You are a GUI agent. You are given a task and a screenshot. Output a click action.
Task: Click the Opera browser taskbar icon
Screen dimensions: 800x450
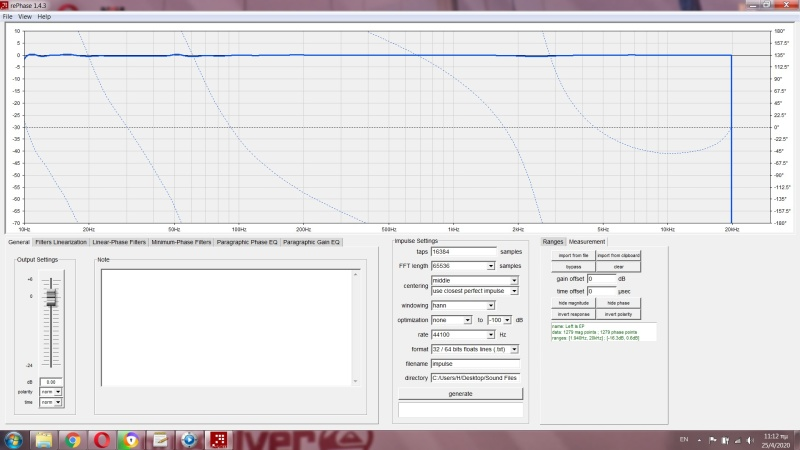[x=102, y=439]
